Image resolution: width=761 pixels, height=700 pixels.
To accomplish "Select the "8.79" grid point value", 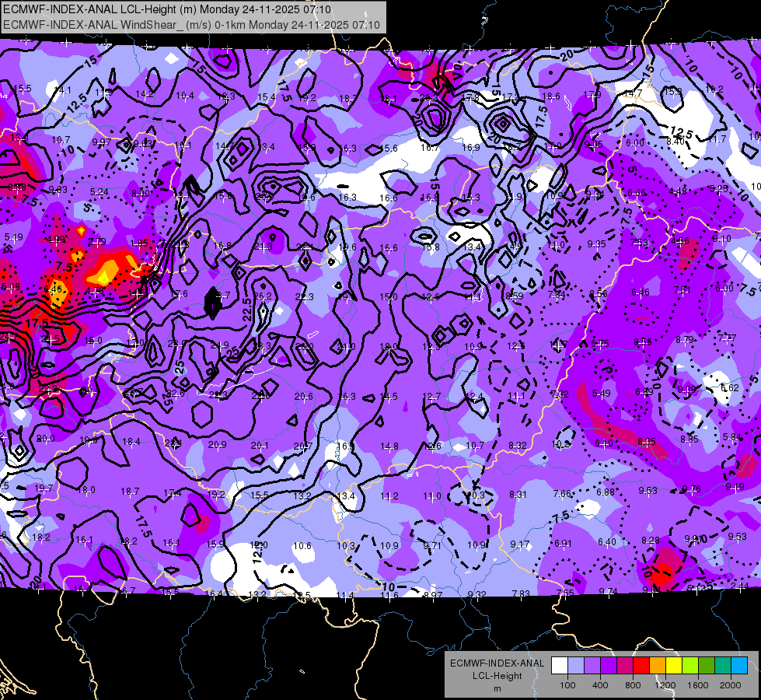I will [685, 340].
